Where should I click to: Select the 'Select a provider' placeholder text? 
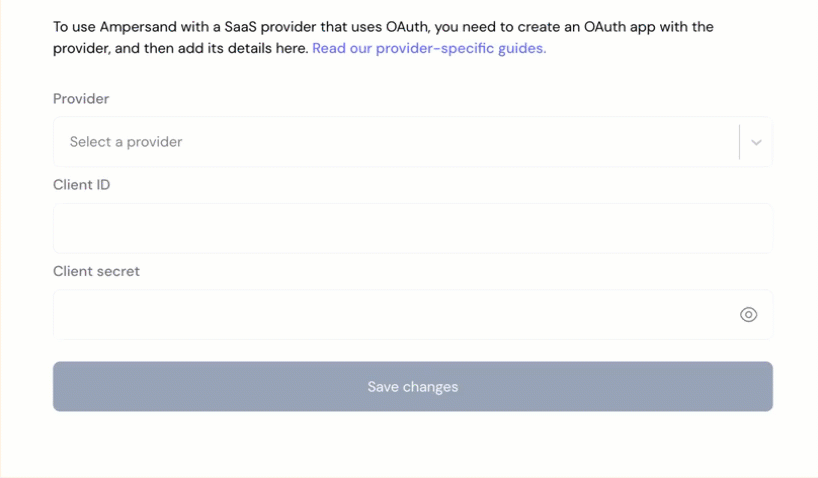[x=126, y=142]
